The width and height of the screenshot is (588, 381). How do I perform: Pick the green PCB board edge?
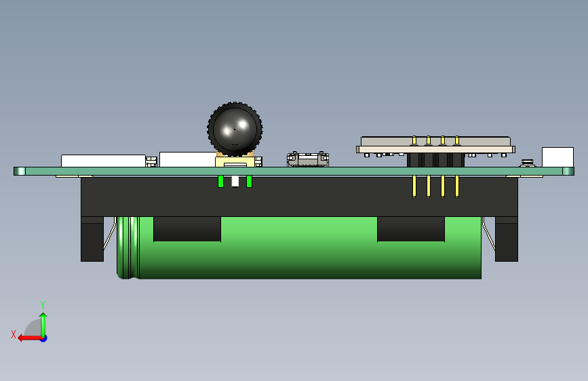pyautogui.click(x=294, y=171)
